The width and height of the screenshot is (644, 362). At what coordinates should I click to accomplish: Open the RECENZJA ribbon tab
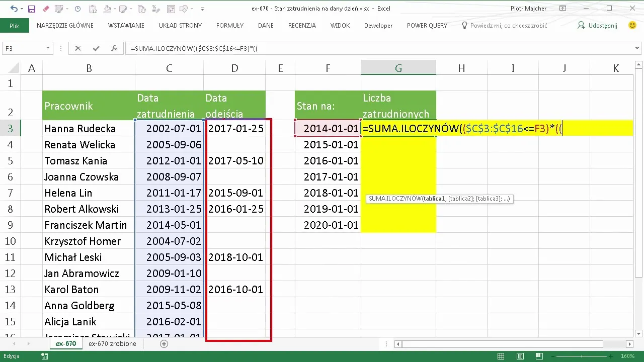tap(302, 25)
